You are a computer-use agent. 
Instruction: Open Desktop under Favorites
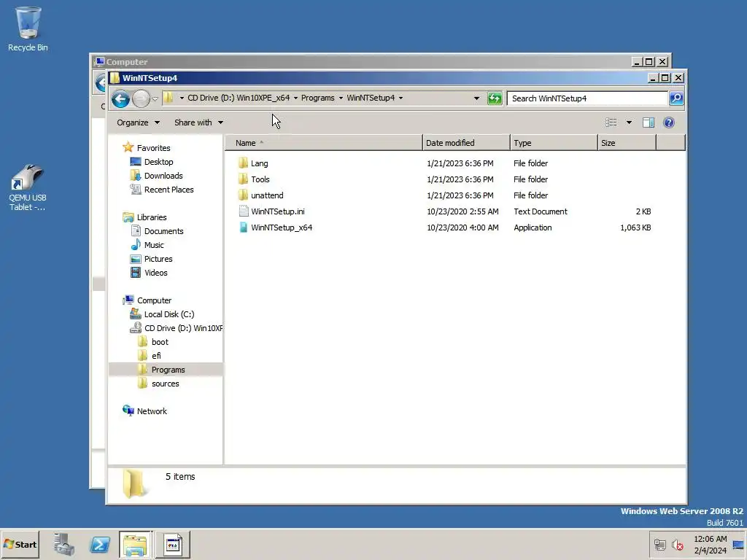click(158, 162)
